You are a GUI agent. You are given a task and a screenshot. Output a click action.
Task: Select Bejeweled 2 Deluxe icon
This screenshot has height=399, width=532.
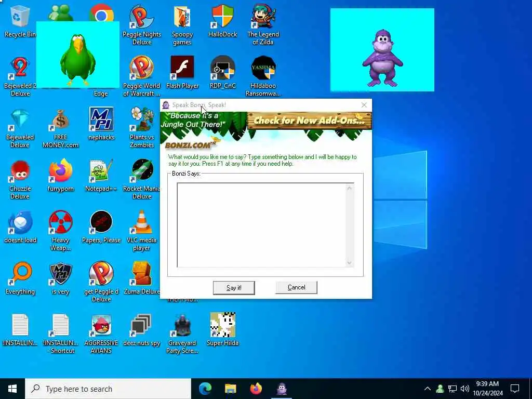[20, 68]
